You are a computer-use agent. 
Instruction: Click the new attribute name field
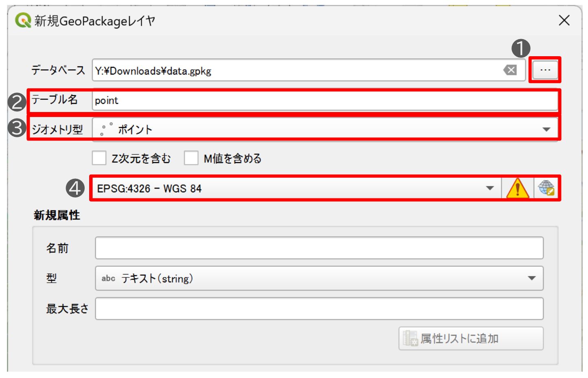click(x=319, y=248)
